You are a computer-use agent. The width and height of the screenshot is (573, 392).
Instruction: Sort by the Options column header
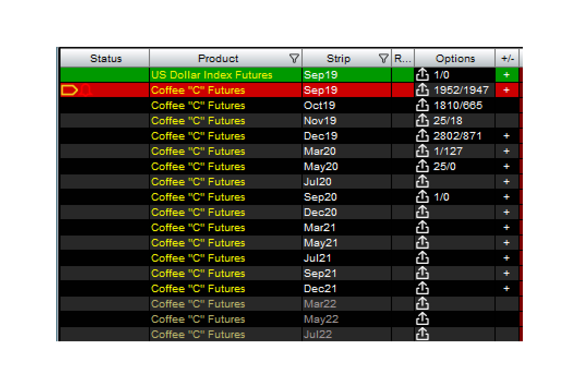(x=455, y=58)
